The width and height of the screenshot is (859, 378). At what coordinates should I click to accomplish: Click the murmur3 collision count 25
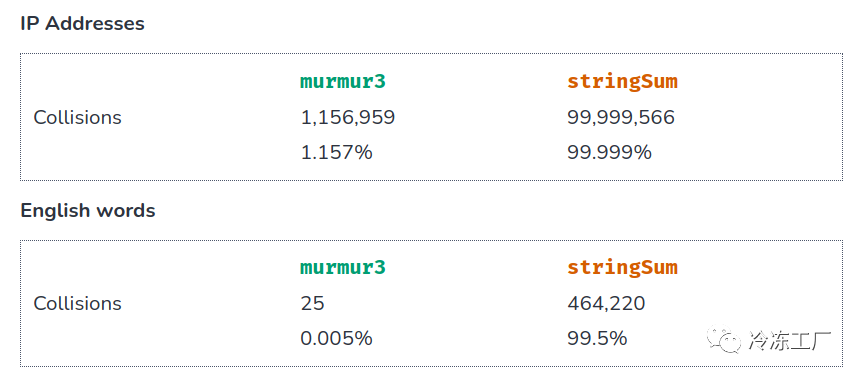point(312,303)
